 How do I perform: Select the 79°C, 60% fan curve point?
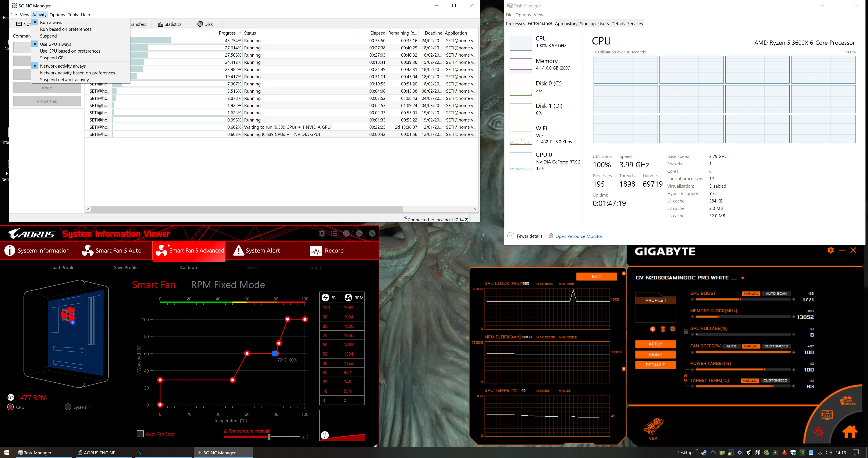(275, 353)
